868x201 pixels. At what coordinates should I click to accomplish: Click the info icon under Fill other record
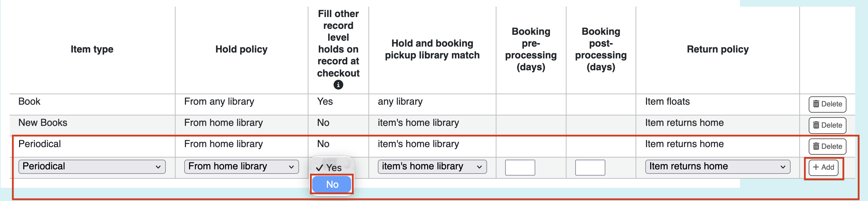[x=338, y=85]
